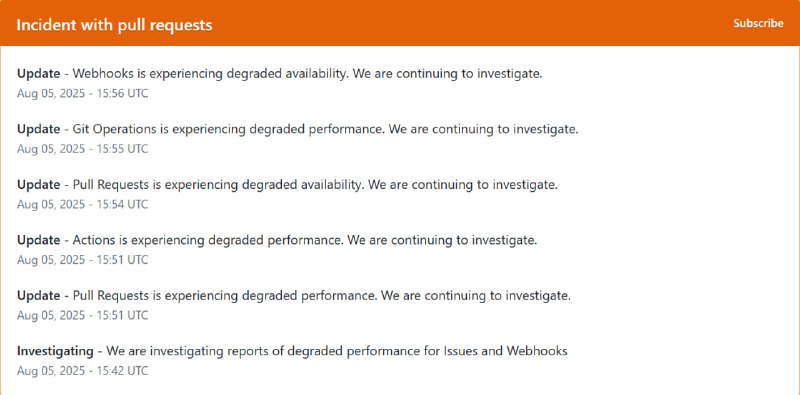
Task: Select the Actions degraded performance update
Action: [277, 240]
